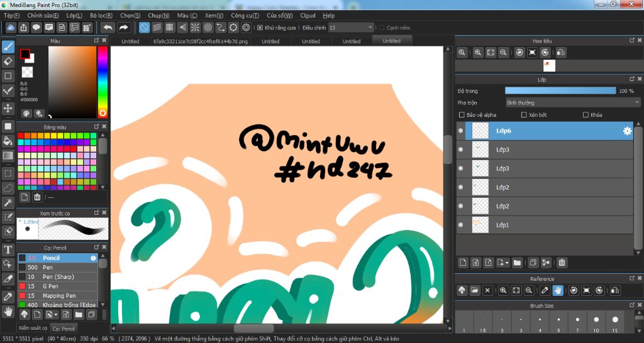Image resolution: width=644 pixels, height=343 pixels.
Task: Open the Điều chỉnh value dropdown
Action: pos(370,28)
